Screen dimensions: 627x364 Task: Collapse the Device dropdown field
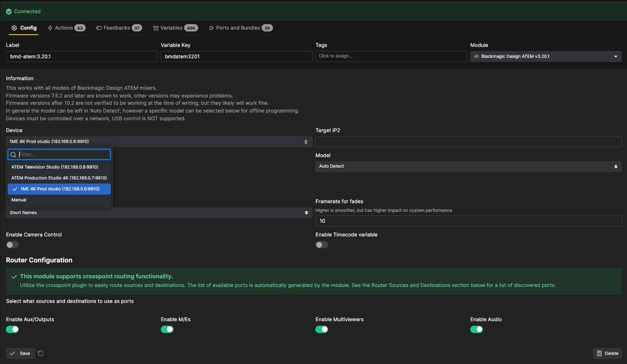[x=159, y=142]
